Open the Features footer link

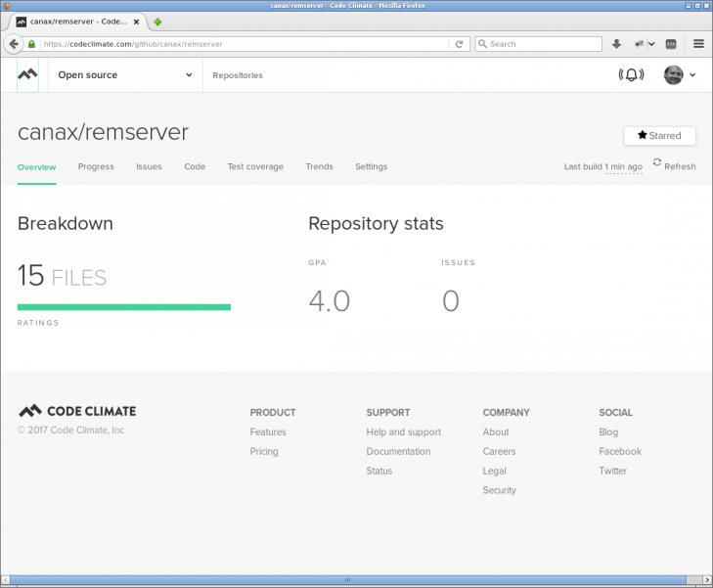pyautogui.click(x=268, y=432)
